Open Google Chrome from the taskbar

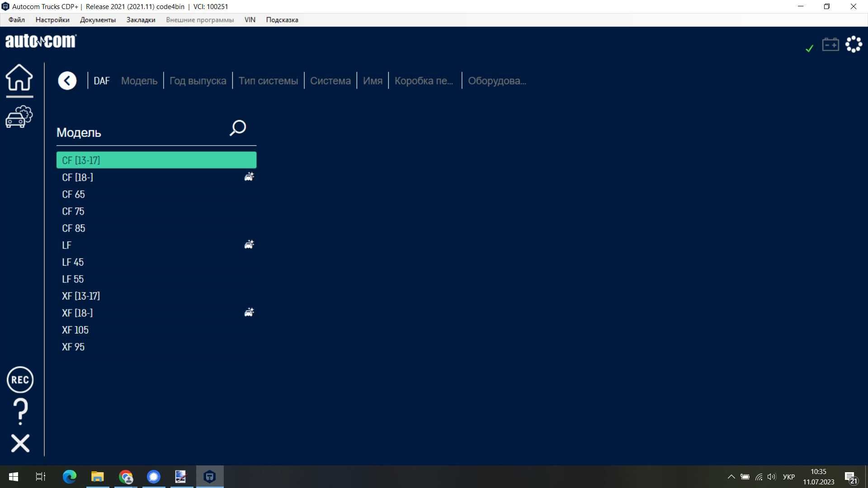(126, 477)
